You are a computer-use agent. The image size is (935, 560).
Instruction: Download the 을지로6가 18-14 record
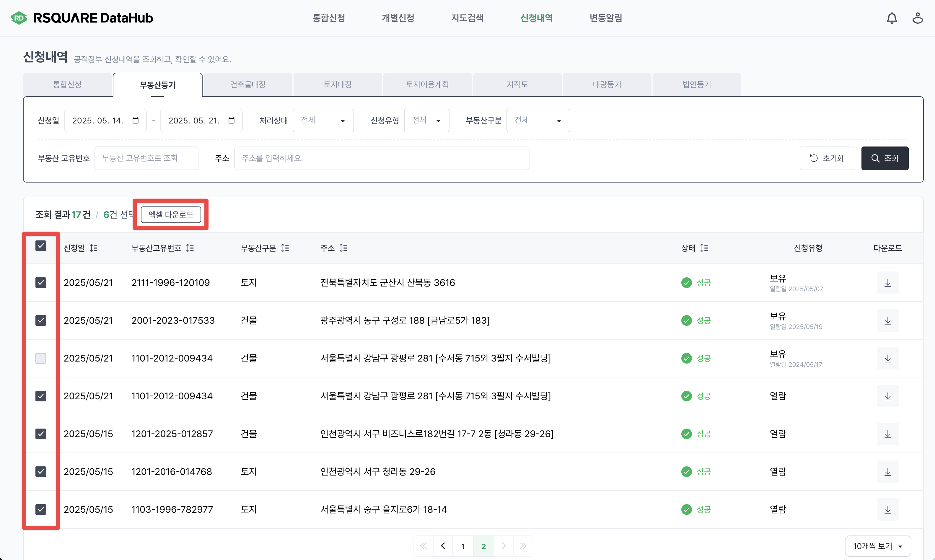click(887, 509)
